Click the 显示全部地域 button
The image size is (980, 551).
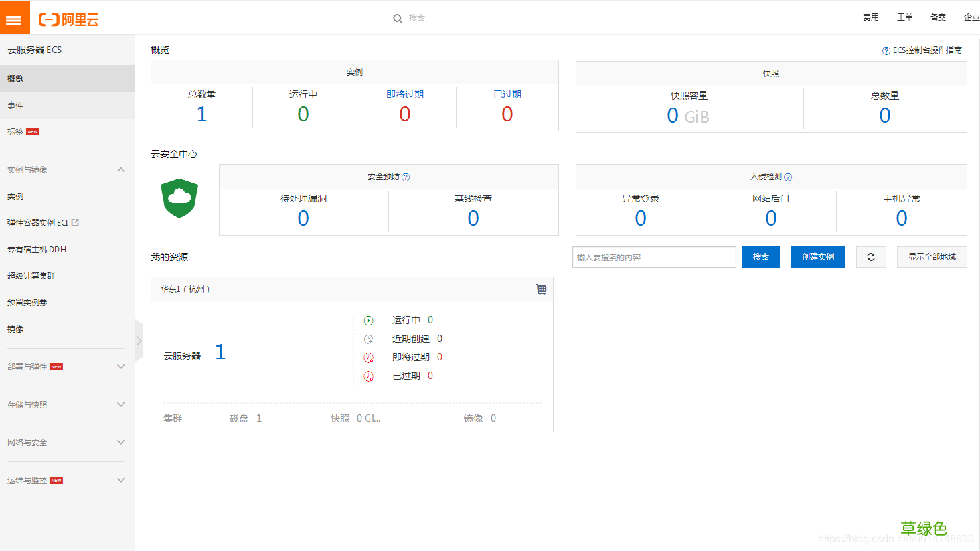pyautogui.click(x=932, y=257)
